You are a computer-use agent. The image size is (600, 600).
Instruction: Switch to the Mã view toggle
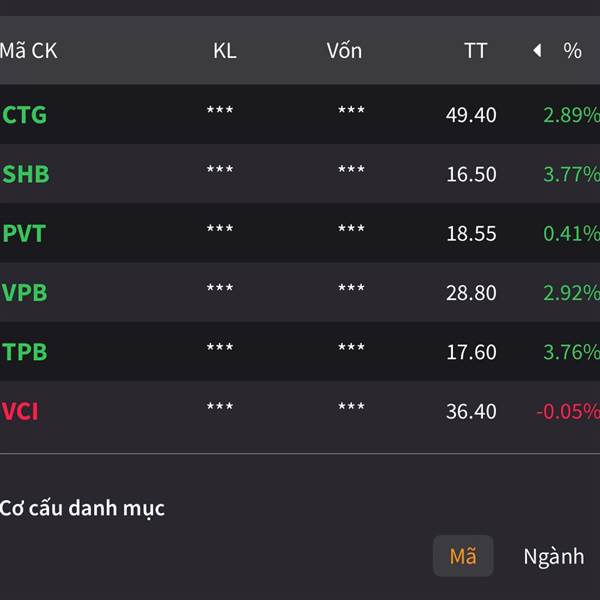tap(463, 557)
